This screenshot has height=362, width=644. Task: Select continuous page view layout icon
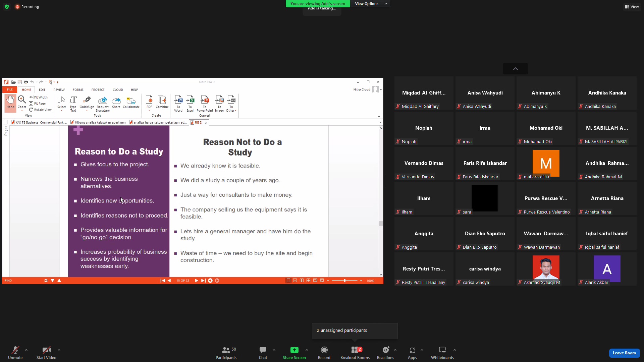[295, 281]
